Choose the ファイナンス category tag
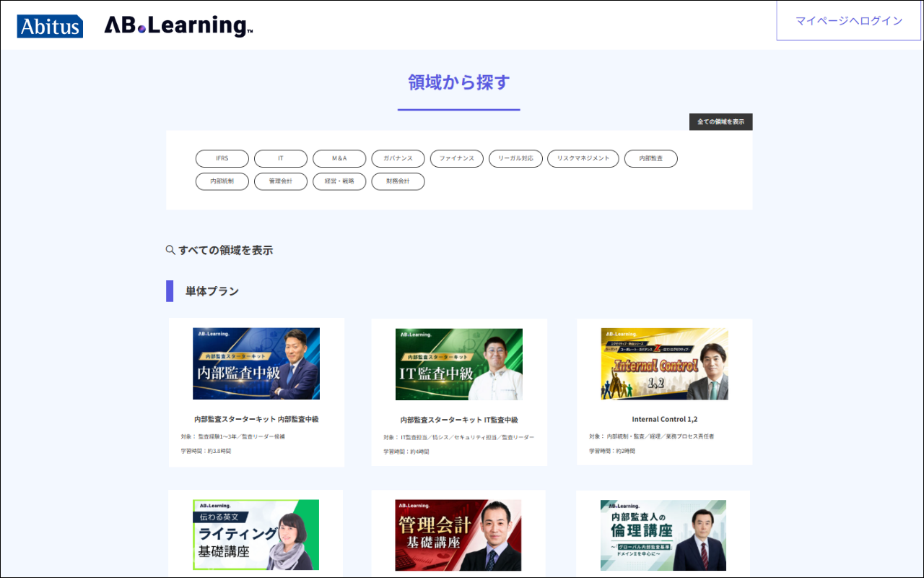This screenshot has width=924, height=578. click(457, 158)
